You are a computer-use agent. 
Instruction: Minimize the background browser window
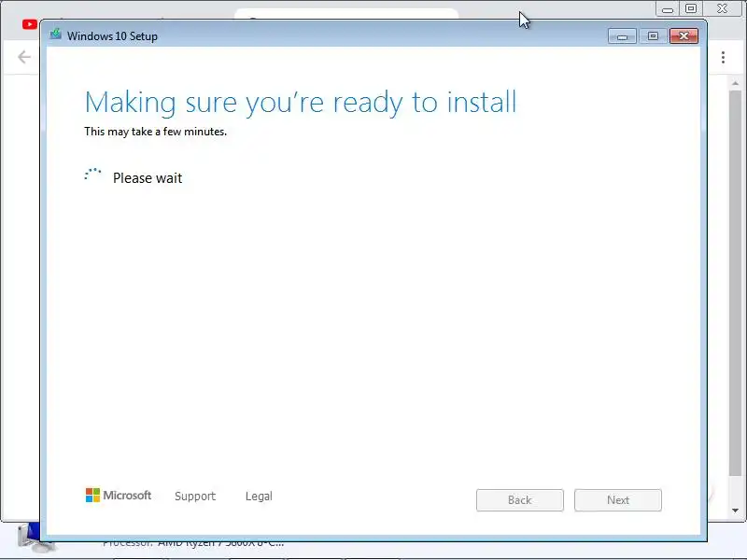click(x=668, y=9)
